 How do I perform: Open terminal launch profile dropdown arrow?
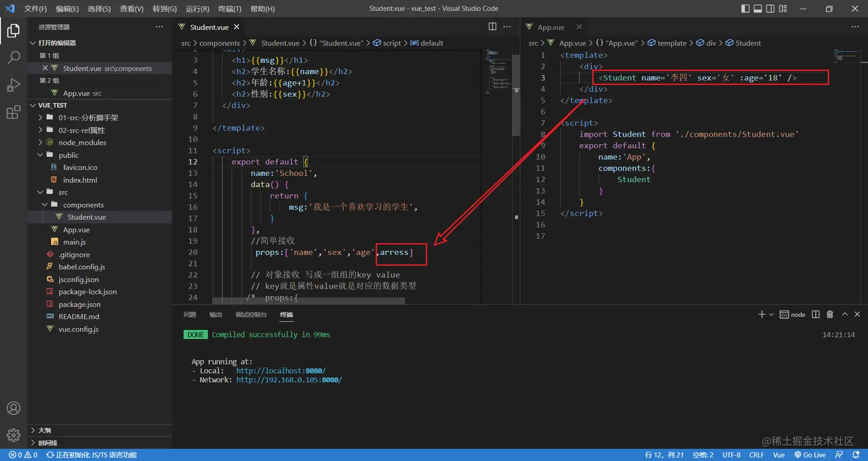pyautogui.click(x=771, y=315)
